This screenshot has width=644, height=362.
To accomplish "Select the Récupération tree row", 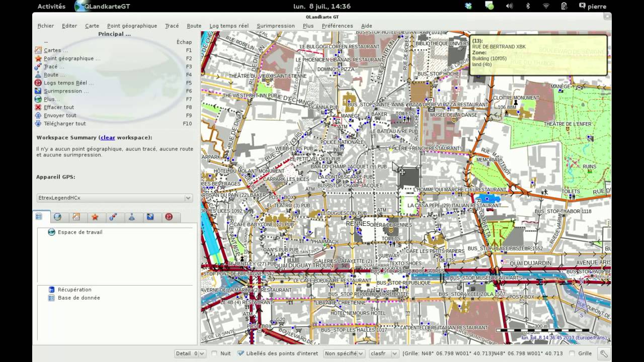I will click(x=115, y=290).
